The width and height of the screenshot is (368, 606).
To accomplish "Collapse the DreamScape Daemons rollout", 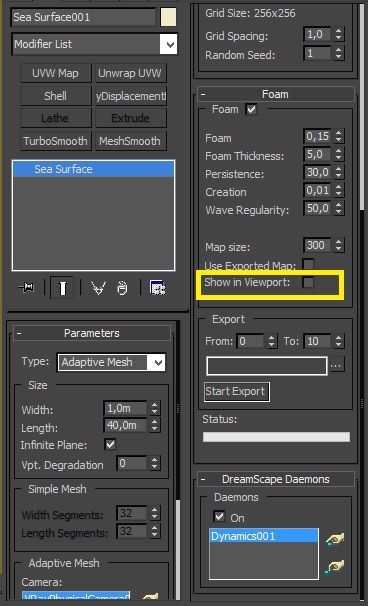I will click(276, 479).
